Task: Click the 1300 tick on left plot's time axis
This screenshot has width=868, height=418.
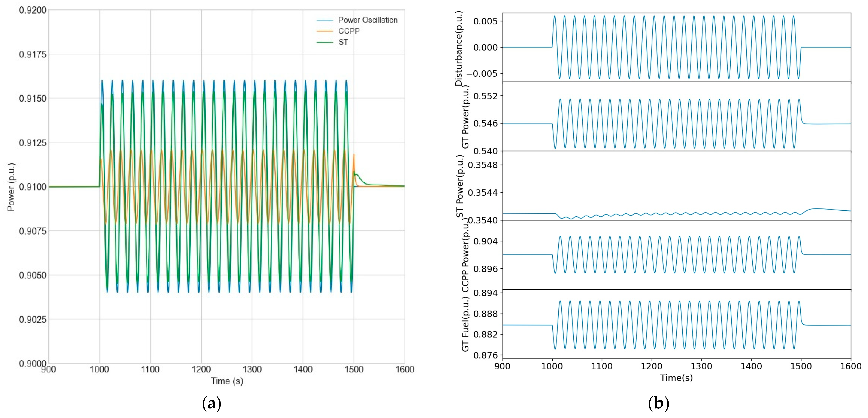Action: click(x=252, y=370)
